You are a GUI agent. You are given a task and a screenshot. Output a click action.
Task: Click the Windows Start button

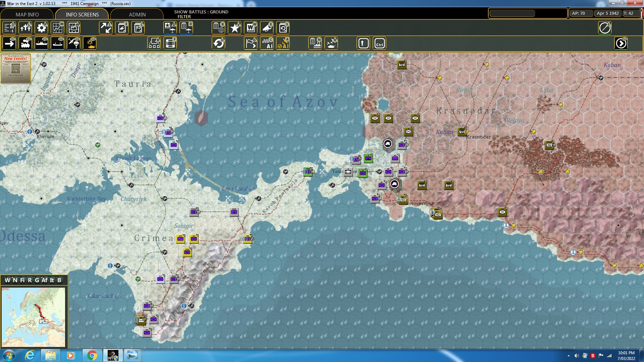9,355
